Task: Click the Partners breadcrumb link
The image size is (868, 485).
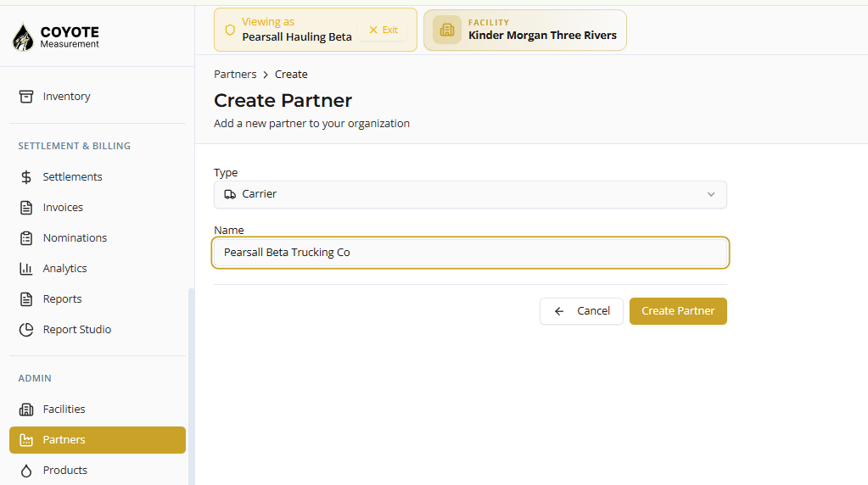Action: pos(235,74)
